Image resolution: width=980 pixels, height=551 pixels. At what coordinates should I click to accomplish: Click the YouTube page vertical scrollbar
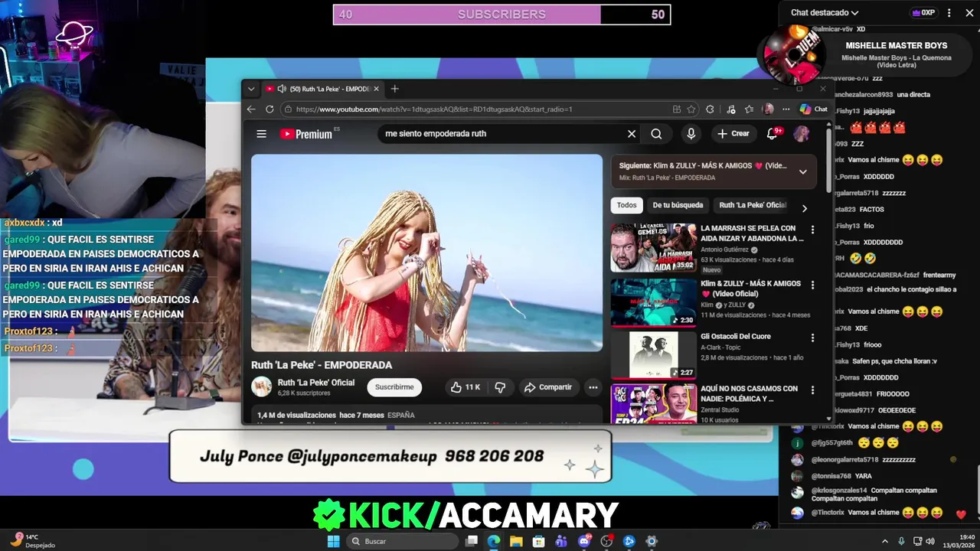point(828,161)
